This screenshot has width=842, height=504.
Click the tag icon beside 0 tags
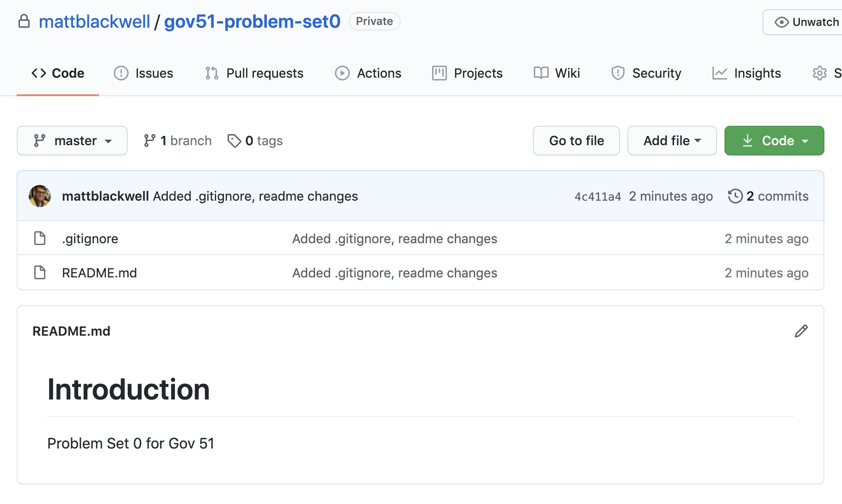tap(234, 141)
